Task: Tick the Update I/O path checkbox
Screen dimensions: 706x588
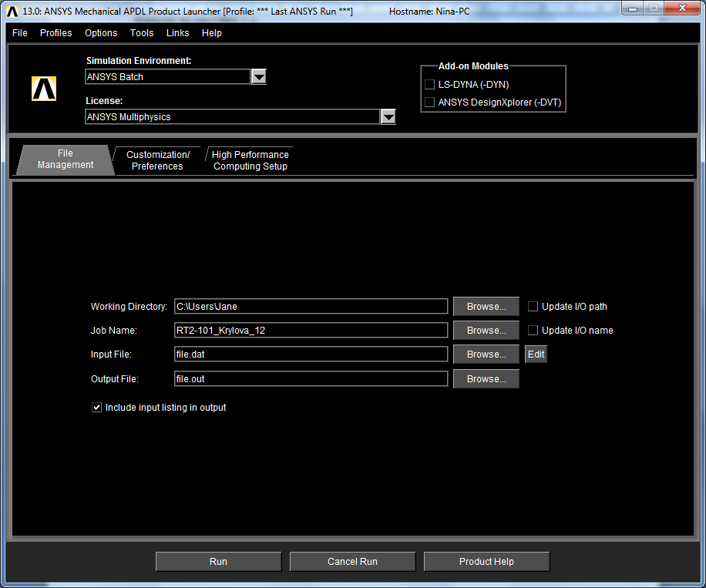Action: click(533, 307)
